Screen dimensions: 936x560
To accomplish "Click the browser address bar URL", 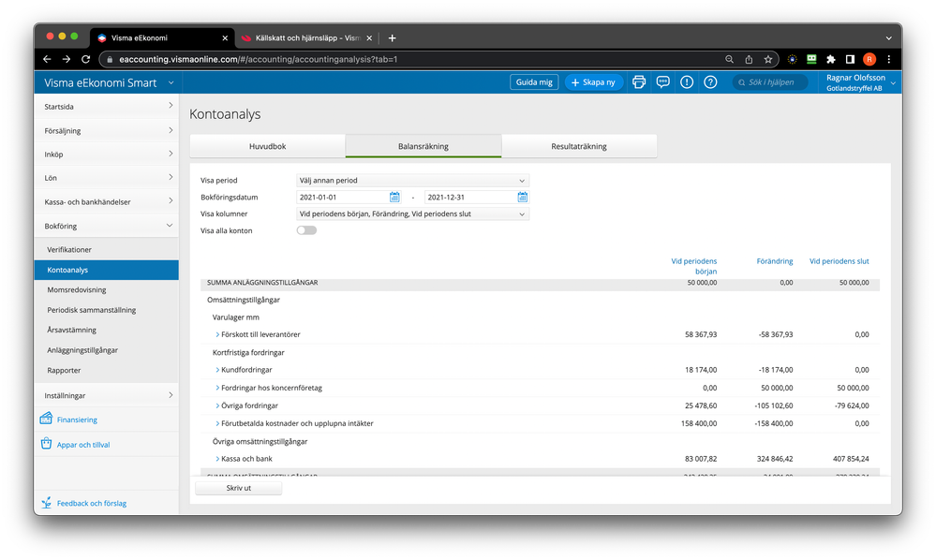I will (259, 59).
